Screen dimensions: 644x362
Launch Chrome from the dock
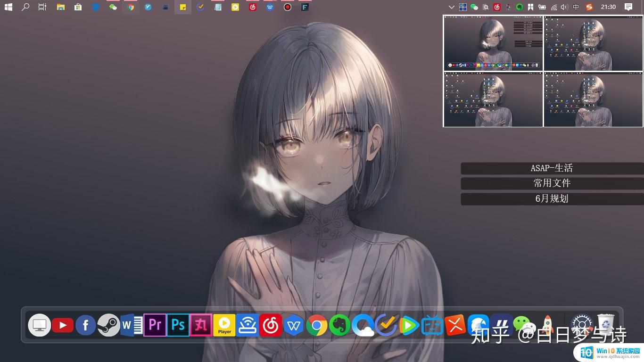coord(317,325)
